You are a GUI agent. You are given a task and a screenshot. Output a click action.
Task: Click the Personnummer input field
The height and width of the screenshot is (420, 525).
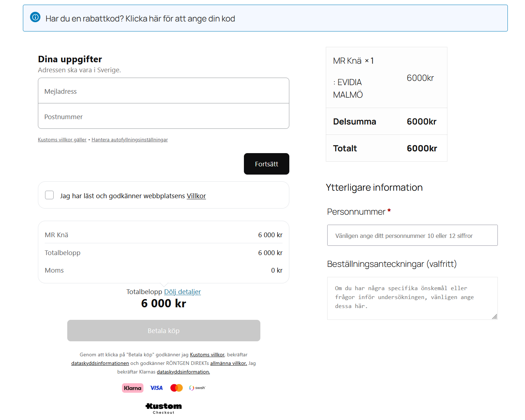click(412, 235)
